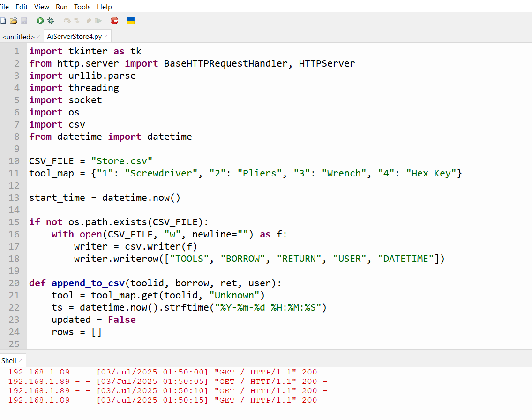Click the Open file folder icon
Viewport: 532px width, 420px height.
(x=13, y=21)
